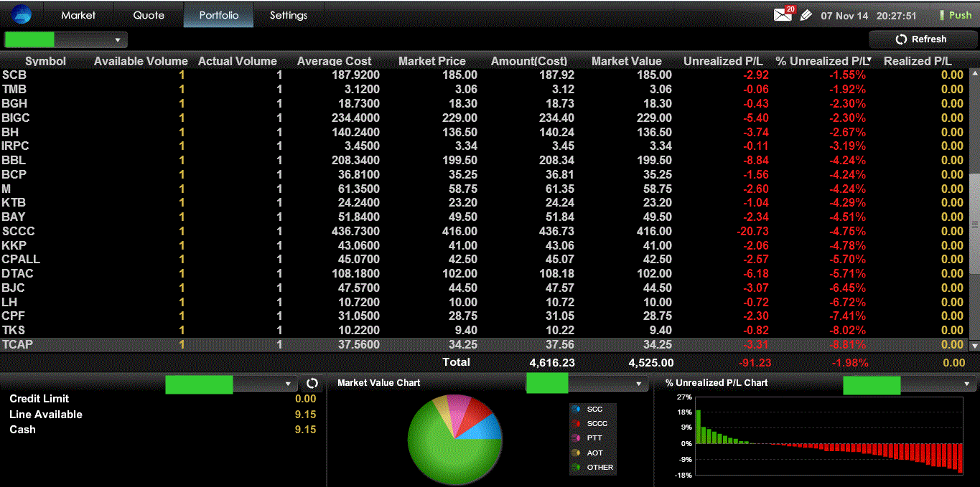
Task: Select the BCP row symbol
Action: (14, 174)
